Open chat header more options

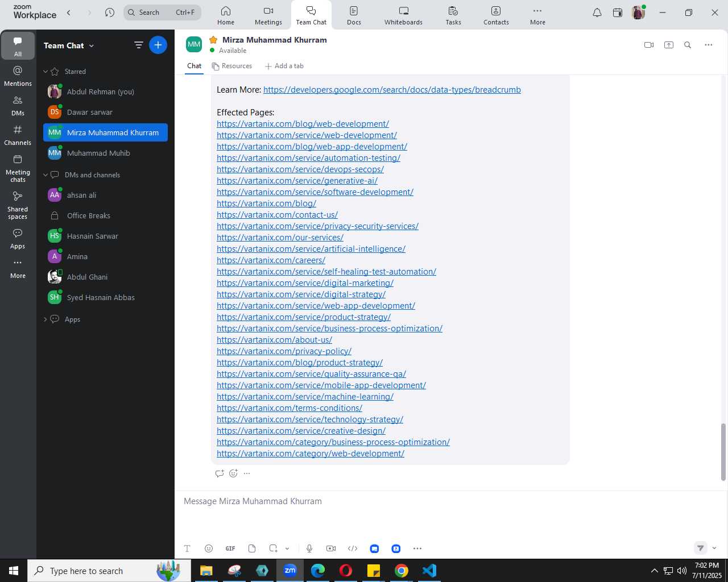[x=708, y=45]
